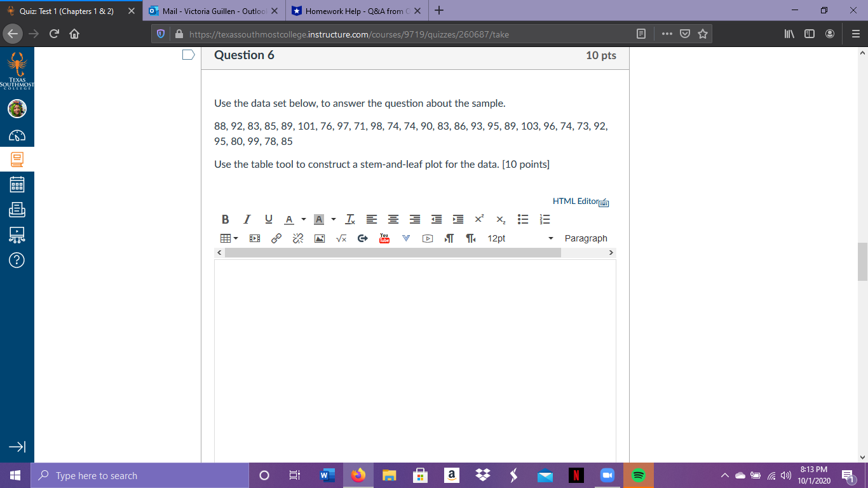Screen dimensions: 868x488
Task: Toggle italic formatting in the editor
Action: tap(247, 219)
